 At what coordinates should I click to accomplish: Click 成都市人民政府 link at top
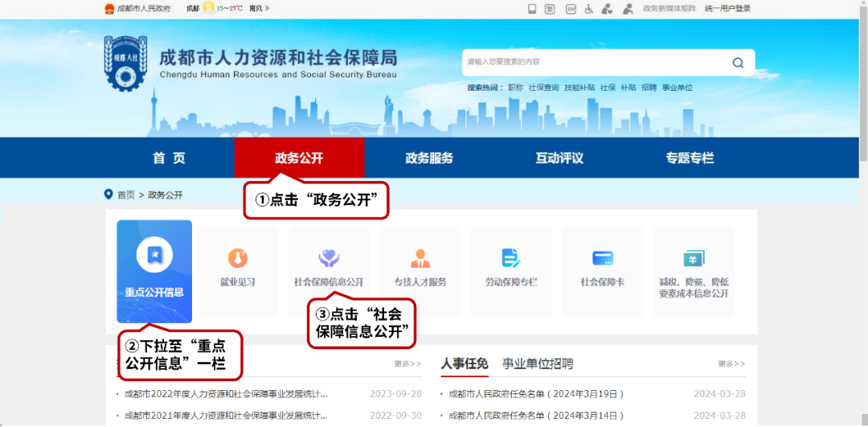(x=144, y=8)
